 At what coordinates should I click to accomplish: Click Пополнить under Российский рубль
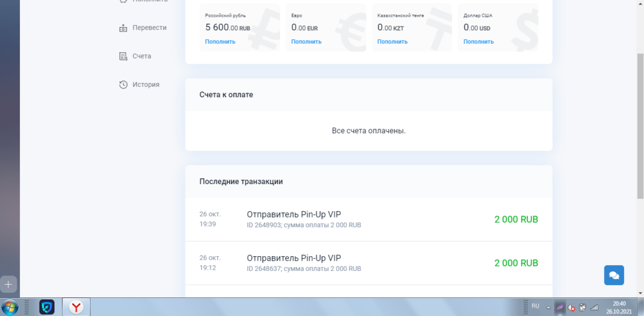pyautogui.click(x=220, y=41)
